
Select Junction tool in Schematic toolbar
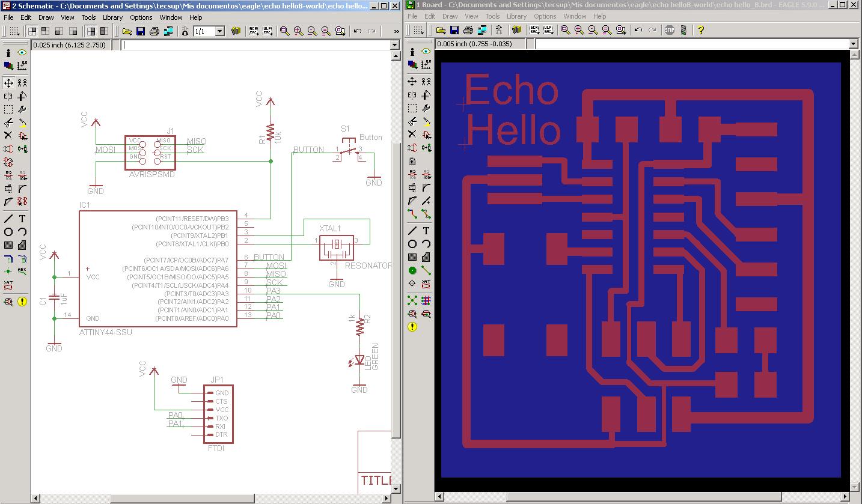point(8,271)
